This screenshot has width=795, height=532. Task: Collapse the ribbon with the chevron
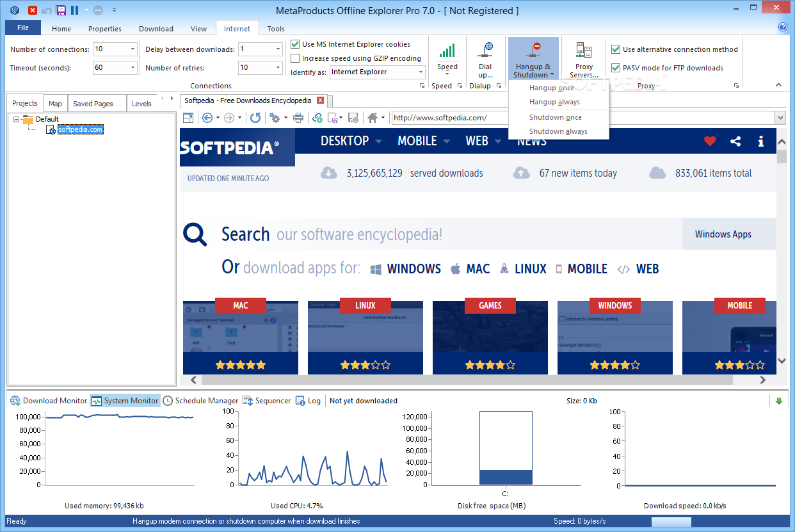point(779,85)
